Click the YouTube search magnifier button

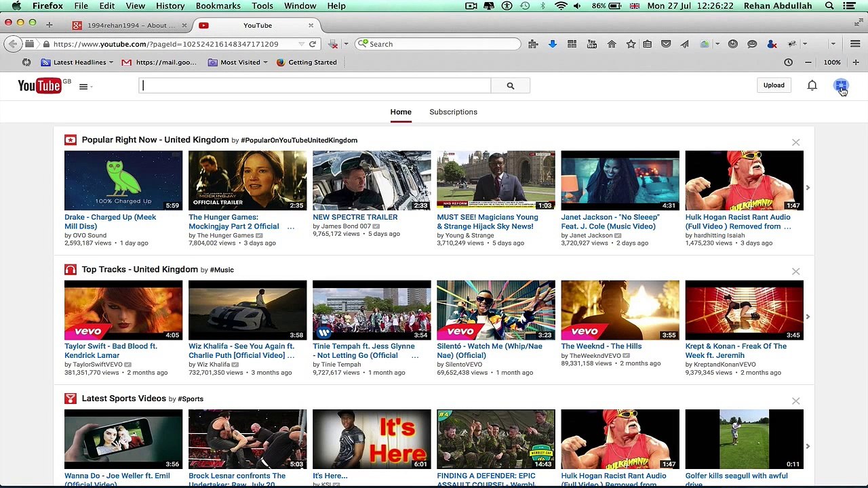click(x=511, y=85)
